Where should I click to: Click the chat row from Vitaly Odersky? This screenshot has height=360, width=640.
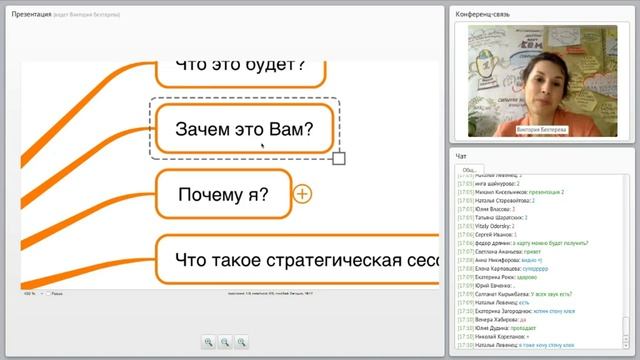click(486, 226)
